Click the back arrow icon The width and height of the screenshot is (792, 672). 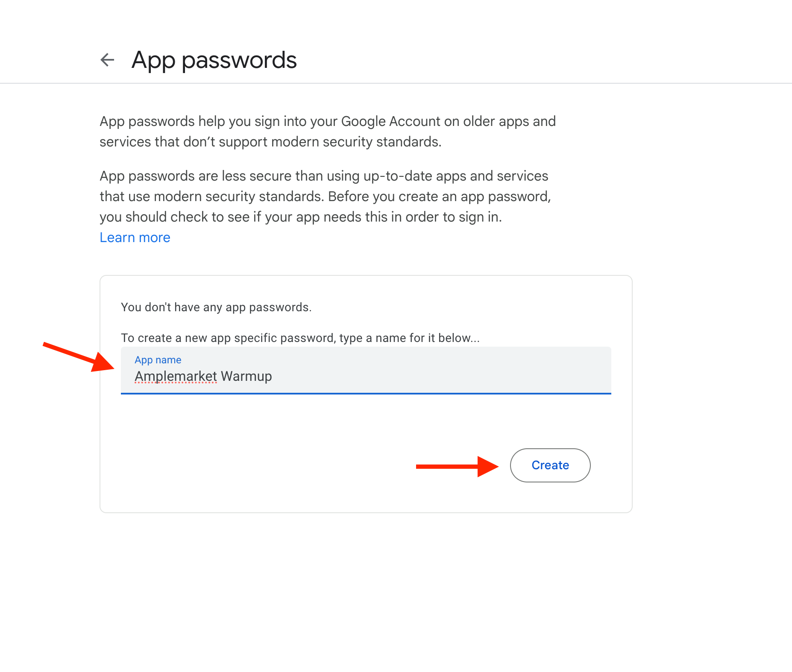[107, 60]
